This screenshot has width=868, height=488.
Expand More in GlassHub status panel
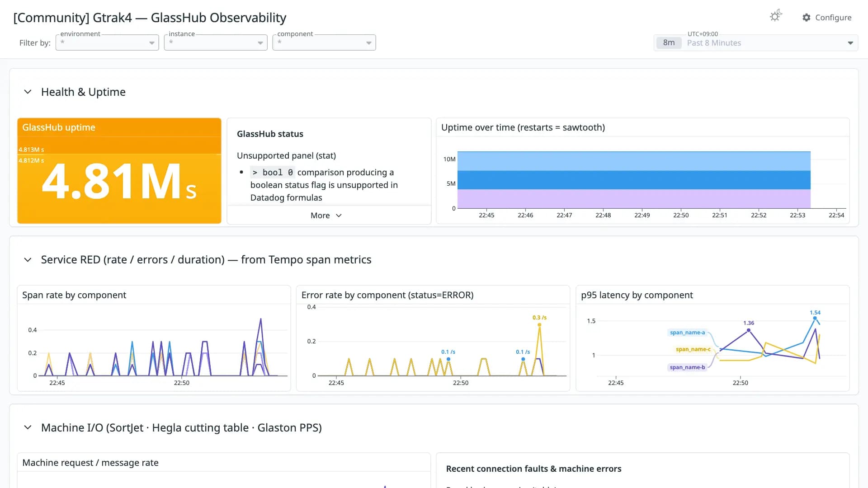click(x=326, y=216)
